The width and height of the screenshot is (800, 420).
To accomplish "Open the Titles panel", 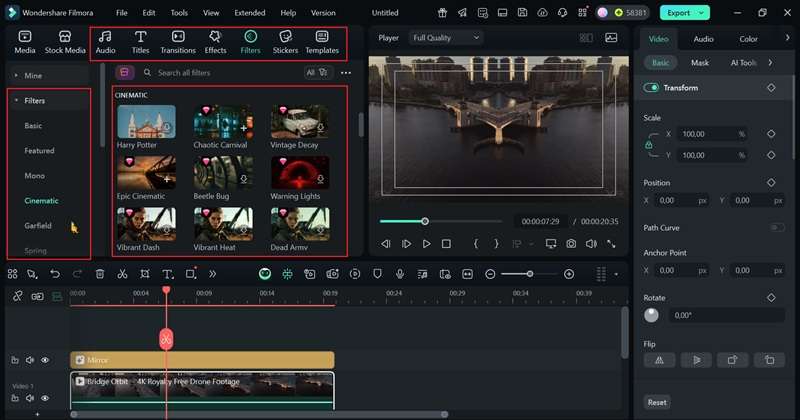I will click(140, 42).
